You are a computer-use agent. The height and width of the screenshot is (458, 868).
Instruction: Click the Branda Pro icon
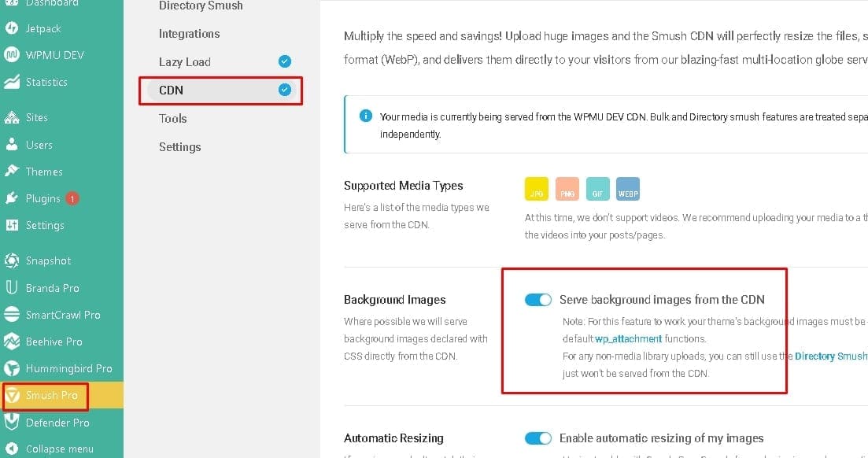pos(12,287)
